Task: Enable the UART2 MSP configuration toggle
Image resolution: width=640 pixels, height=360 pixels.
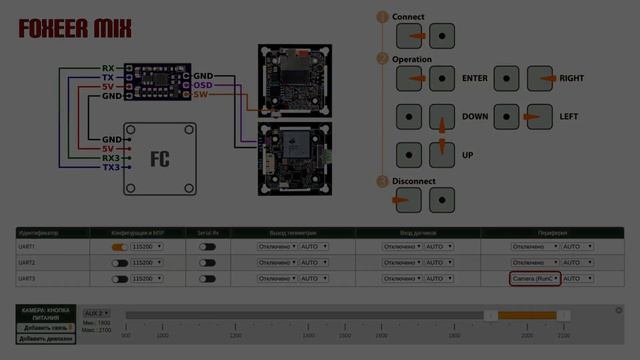Action: click(x=120, y=263)
